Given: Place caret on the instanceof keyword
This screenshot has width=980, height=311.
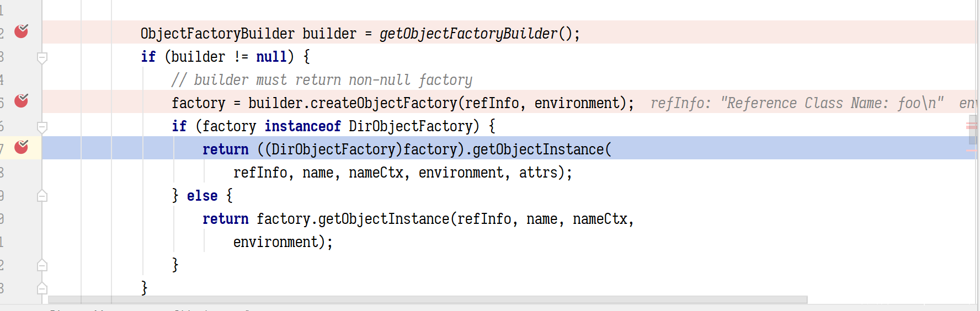Looking at the screenshot, I should pos(302,126).
